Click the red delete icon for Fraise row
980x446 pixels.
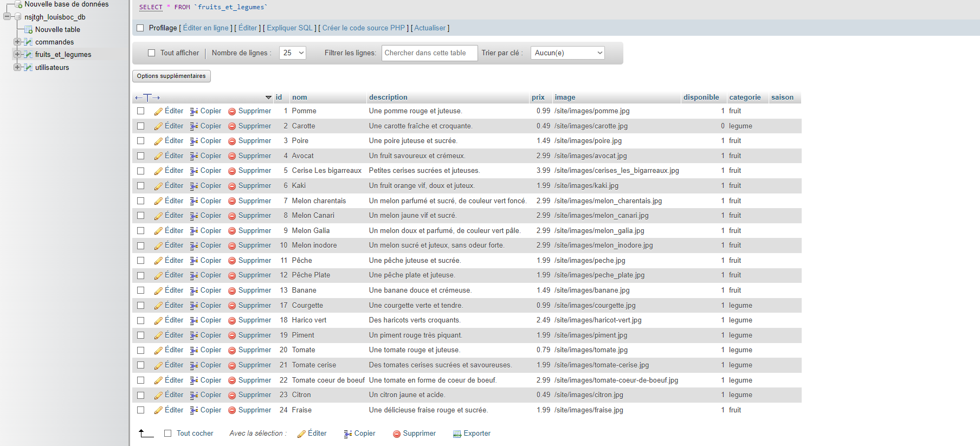point(232,410)
